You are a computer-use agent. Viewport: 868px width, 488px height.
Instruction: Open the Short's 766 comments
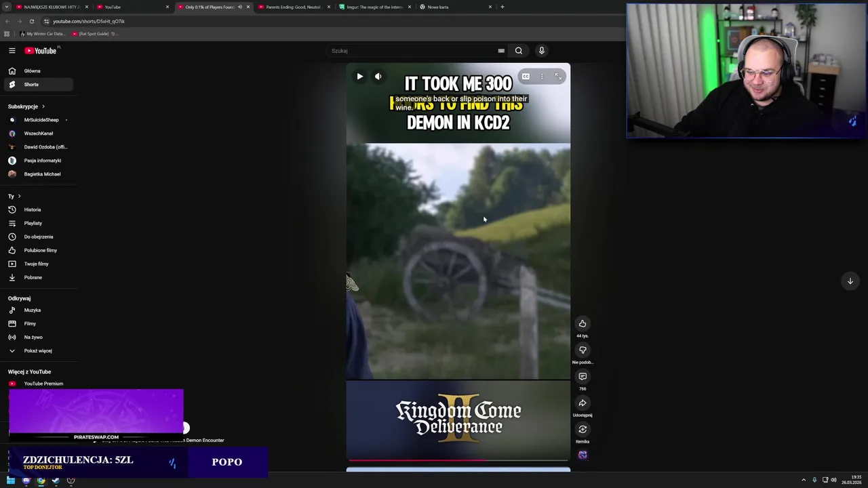583,376
